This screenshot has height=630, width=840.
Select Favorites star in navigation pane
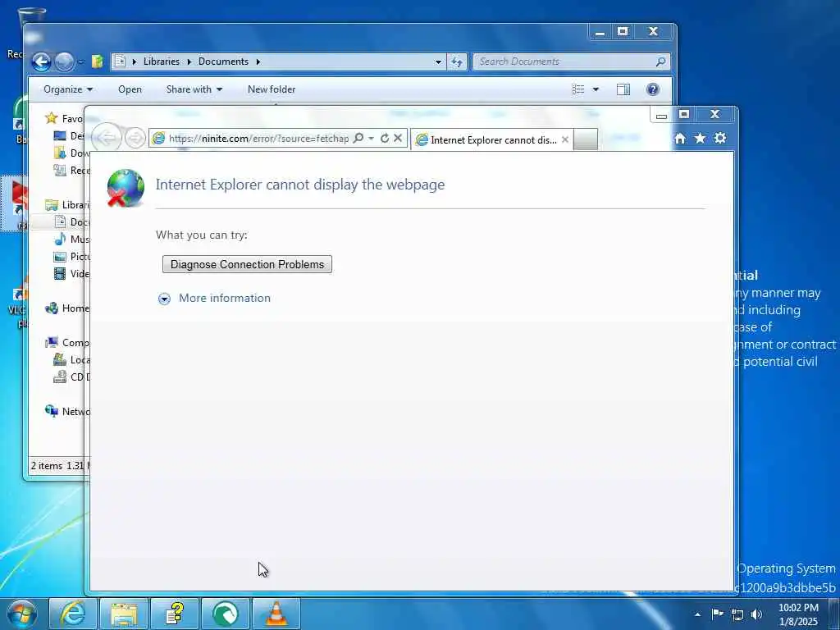click(52, 118)
